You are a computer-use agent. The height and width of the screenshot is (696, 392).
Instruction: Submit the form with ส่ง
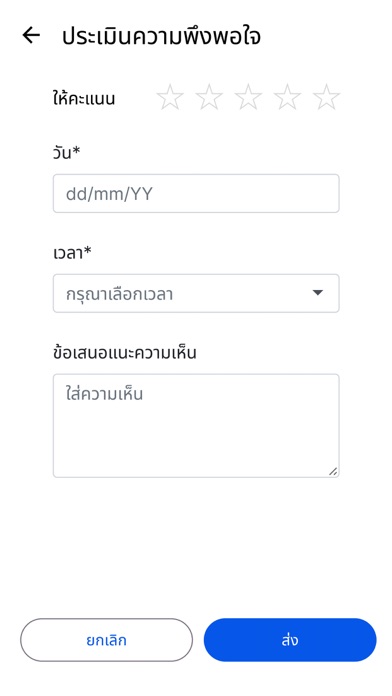(290, 640)
